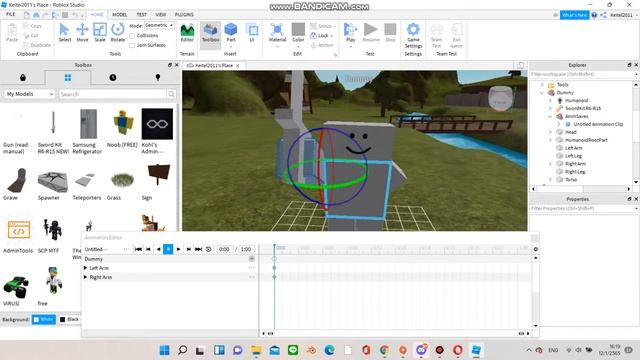The height and width of the screenshot is (360, 640).
Task: Click the highlighted pause button in Animation Editor
Action: click(168, 249)
